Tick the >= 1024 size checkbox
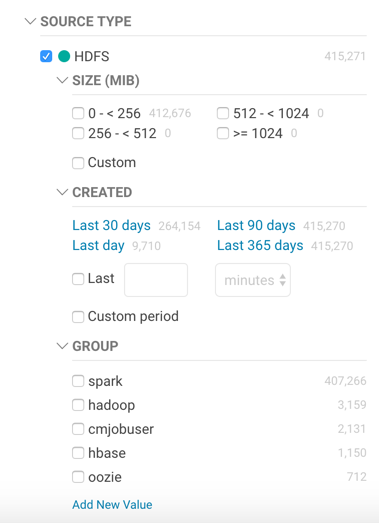 pos(223,133)
